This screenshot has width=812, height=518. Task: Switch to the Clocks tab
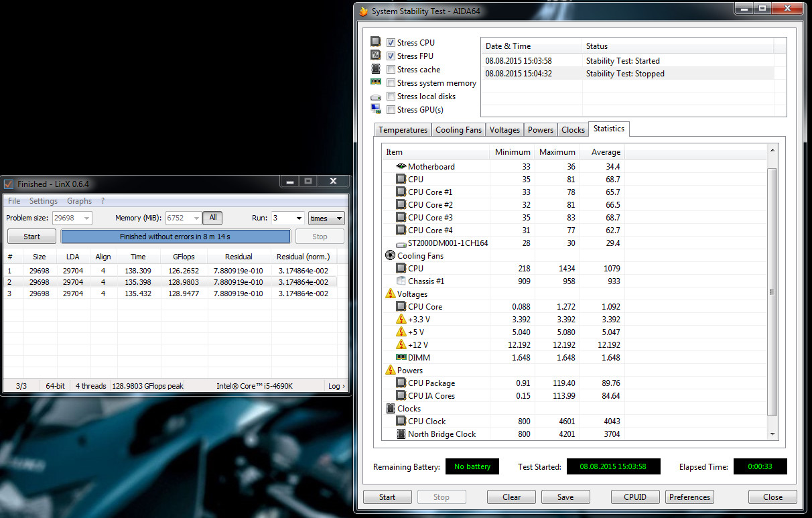pyautogui.click(x=573, y=130)
